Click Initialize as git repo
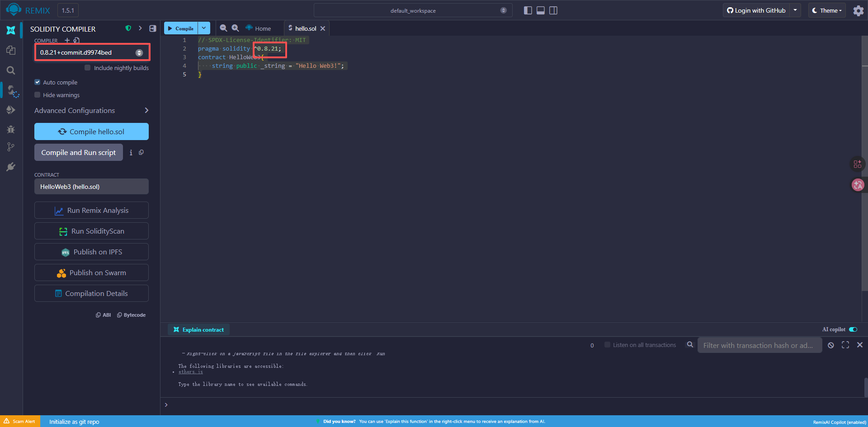The image size is (868, 427). 74,422
